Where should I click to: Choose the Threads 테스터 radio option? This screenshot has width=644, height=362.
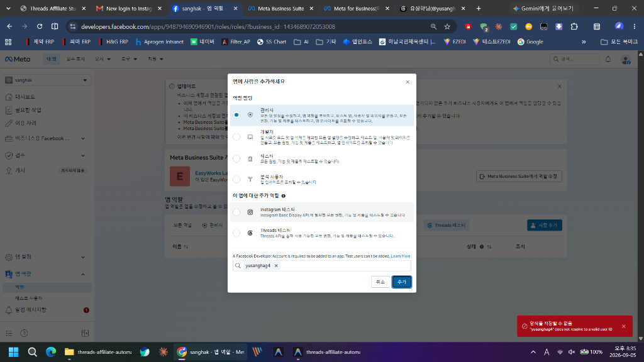236,233
